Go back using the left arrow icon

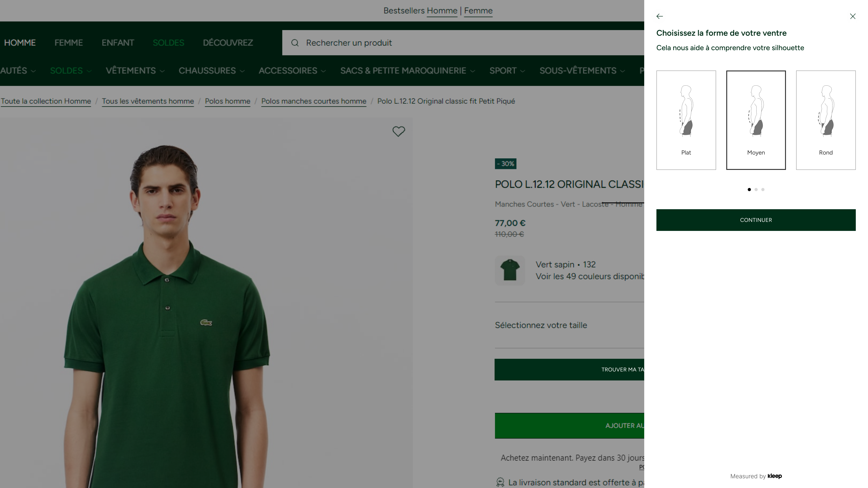tap(659, 16)
